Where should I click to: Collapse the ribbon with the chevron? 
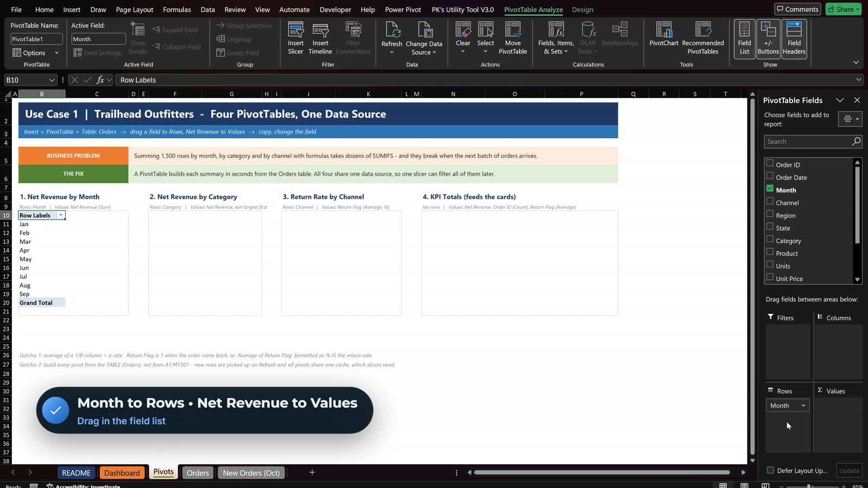pos(856,62)
